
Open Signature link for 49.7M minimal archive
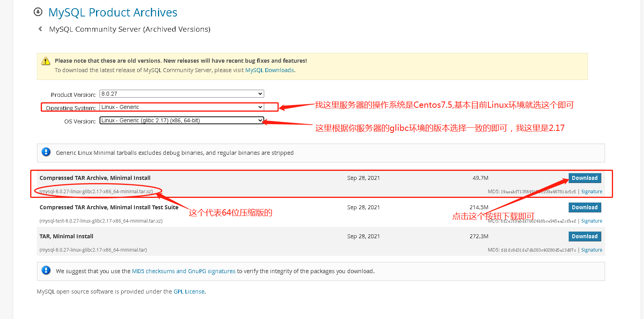[591, 192]
